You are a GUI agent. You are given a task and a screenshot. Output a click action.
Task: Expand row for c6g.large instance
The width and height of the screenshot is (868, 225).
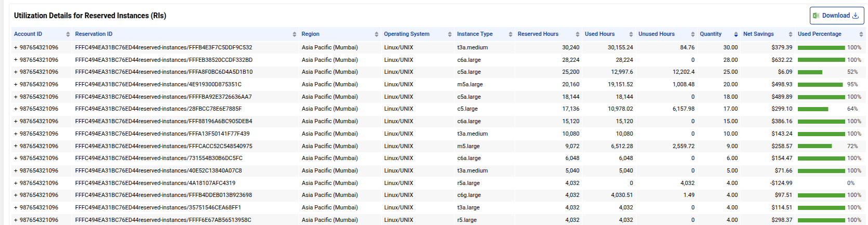click(x=16, y=195)
